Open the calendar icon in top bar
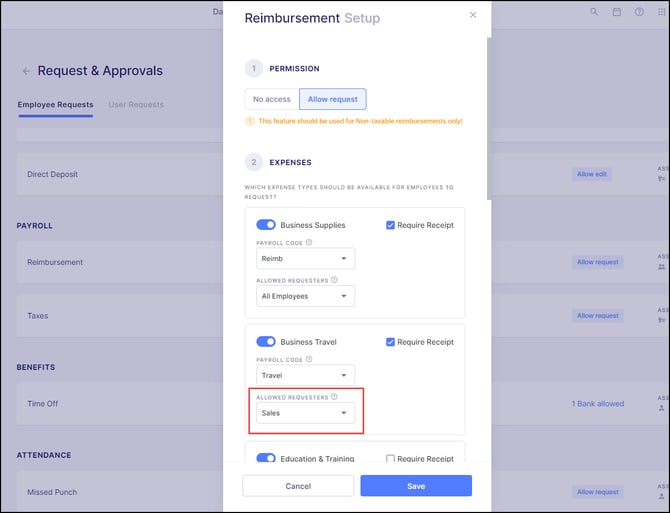670x513 pixels. [x=617, y=12]
